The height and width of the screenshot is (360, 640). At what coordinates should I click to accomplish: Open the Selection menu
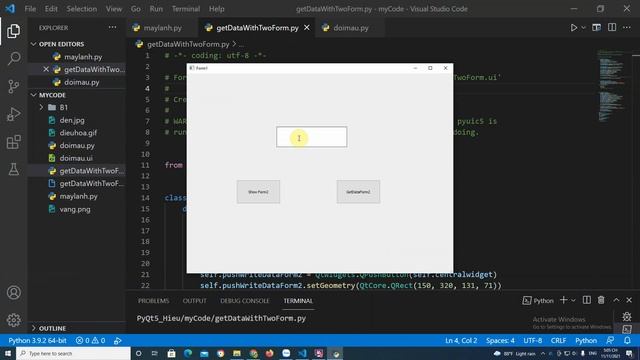click(x=82, y=9)
